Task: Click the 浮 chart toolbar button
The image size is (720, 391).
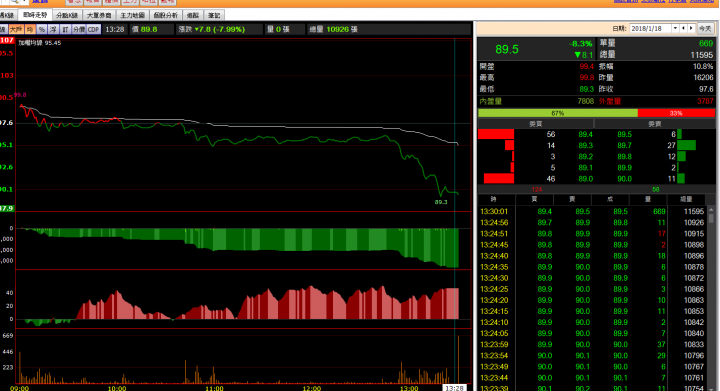Action: (53, 29)
